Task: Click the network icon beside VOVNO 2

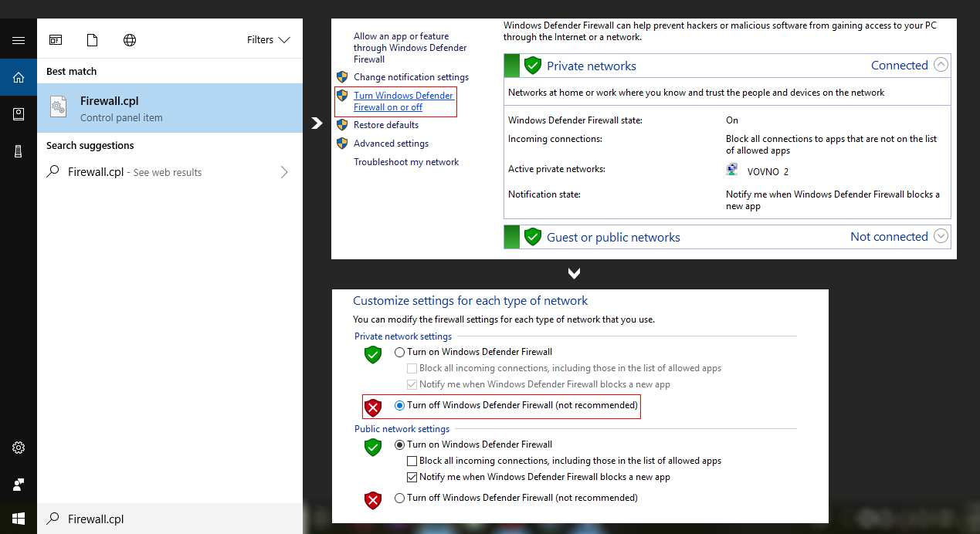Action: (x=732, y=171)
